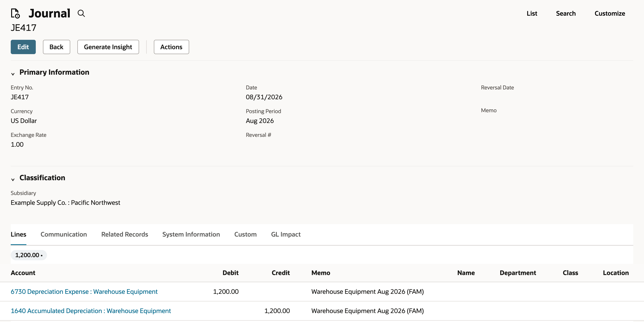Select the Aug 2026 posting period value
The height and width of the screenshot is (322, 644).
coord(260,121)
